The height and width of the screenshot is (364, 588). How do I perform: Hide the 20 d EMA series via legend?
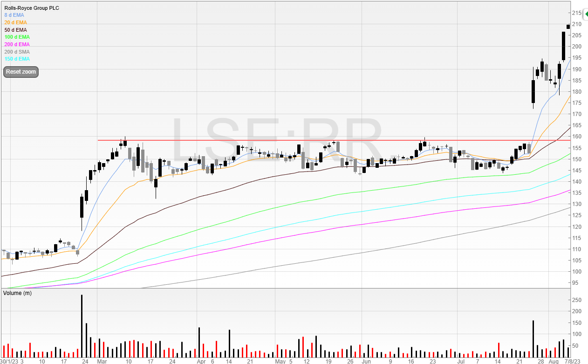pos(15,22)
